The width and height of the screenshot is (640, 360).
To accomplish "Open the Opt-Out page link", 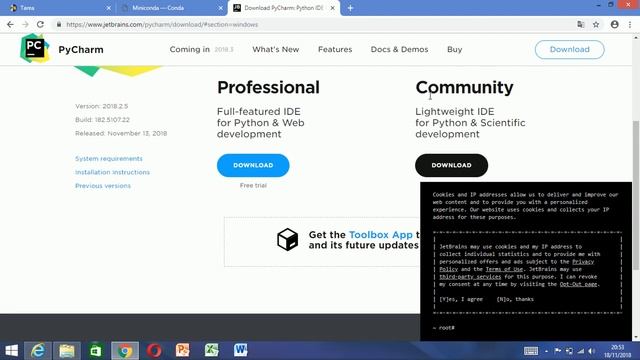I will pyautogui.click(x=578, y=284).
